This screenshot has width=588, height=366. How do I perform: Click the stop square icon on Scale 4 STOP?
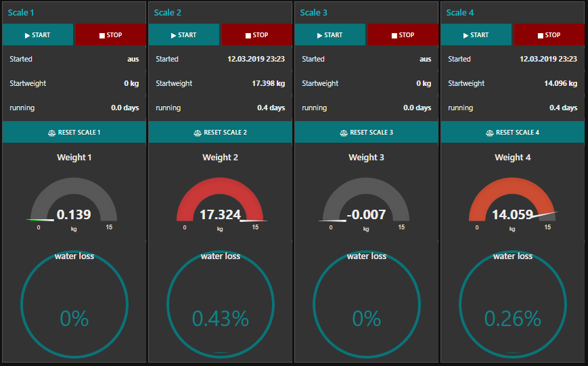[x=541, y=36]
